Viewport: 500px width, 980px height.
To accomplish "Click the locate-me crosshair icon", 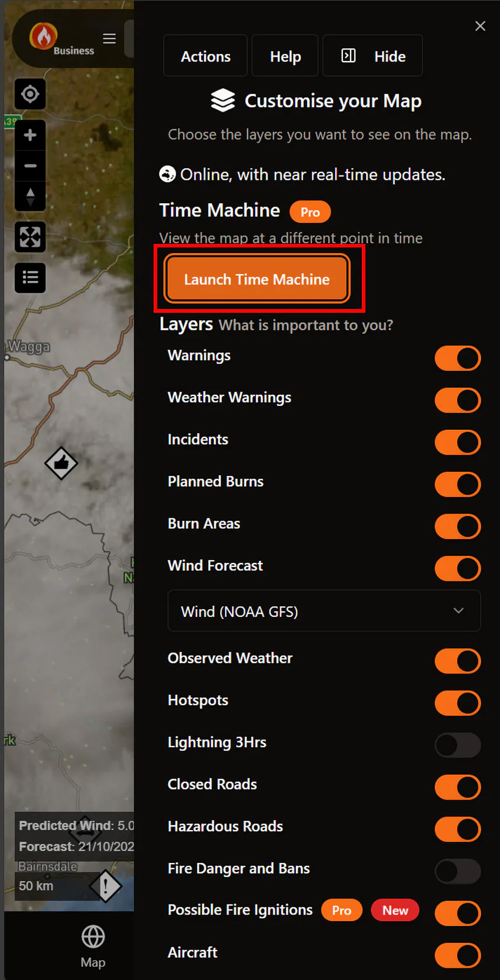I will [30, 94].
